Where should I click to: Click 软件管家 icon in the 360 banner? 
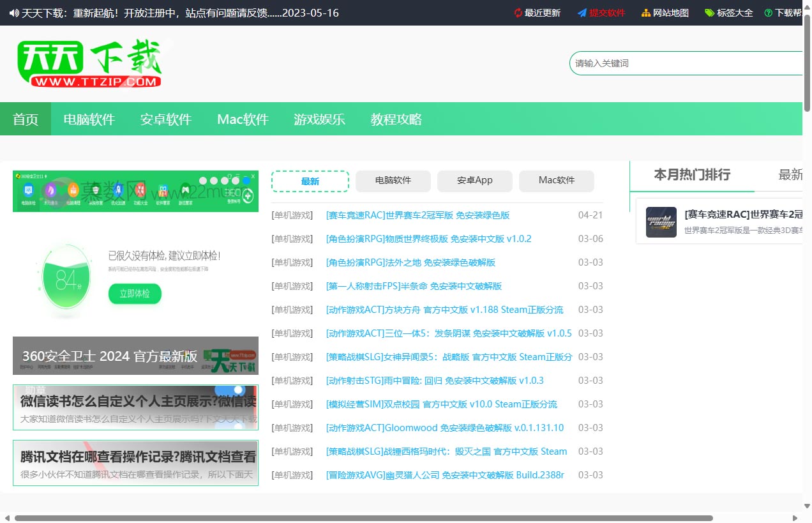coord(163,189)
